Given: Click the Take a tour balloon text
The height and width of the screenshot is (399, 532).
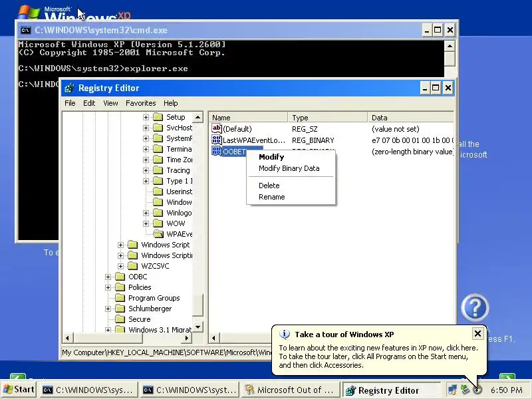Looking at the screenshot, I should pos(378,356).
